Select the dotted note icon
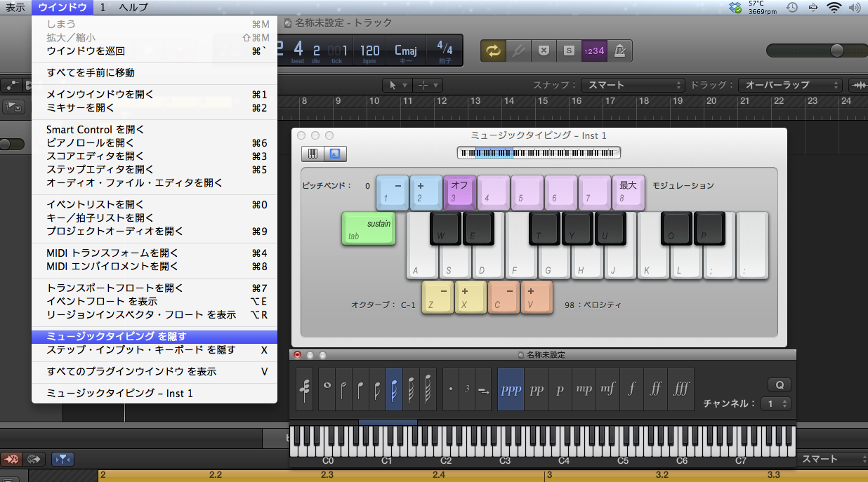Image resolution: width=868 pixels, height=482 pixels. tap(451, 388)
